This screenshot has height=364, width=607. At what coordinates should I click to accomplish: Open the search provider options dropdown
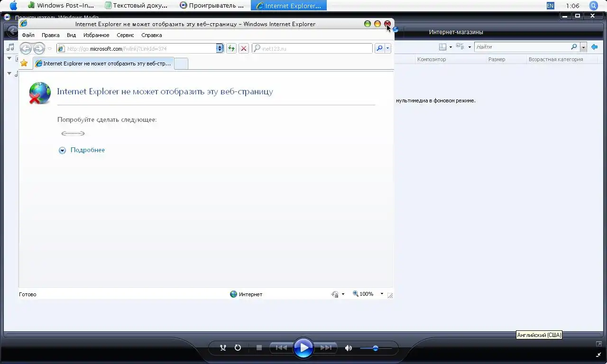(388, 48)
